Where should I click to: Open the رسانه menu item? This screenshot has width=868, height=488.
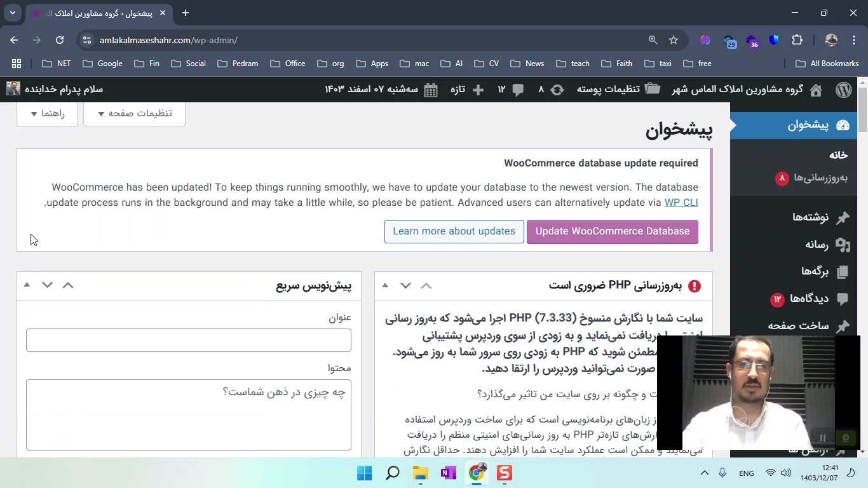817,245
